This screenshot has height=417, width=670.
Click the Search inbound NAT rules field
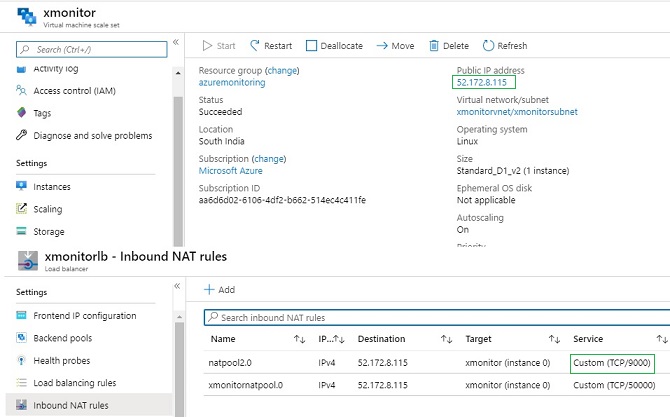pos(437,317)
